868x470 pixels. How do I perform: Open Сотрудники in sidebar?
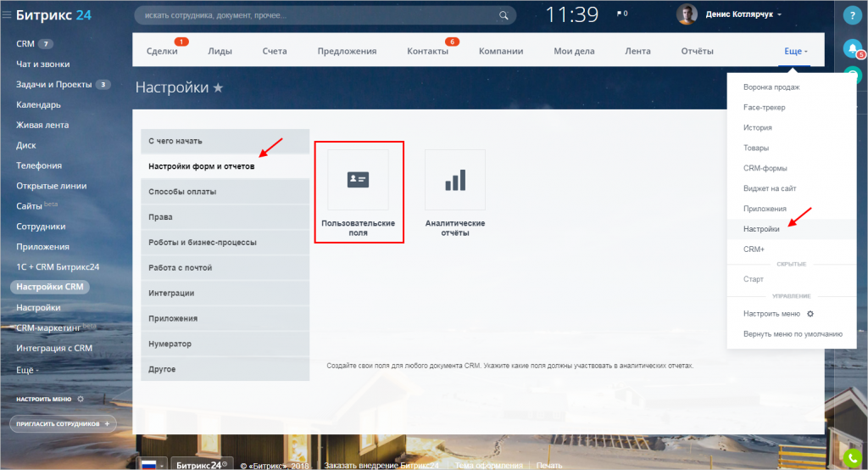pos(41,227)
